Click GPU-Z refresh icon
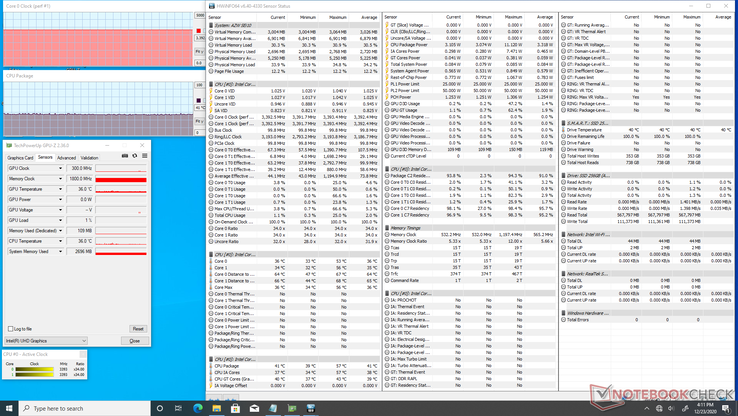This screenshot has width=738, height=416. pos(135,156)
